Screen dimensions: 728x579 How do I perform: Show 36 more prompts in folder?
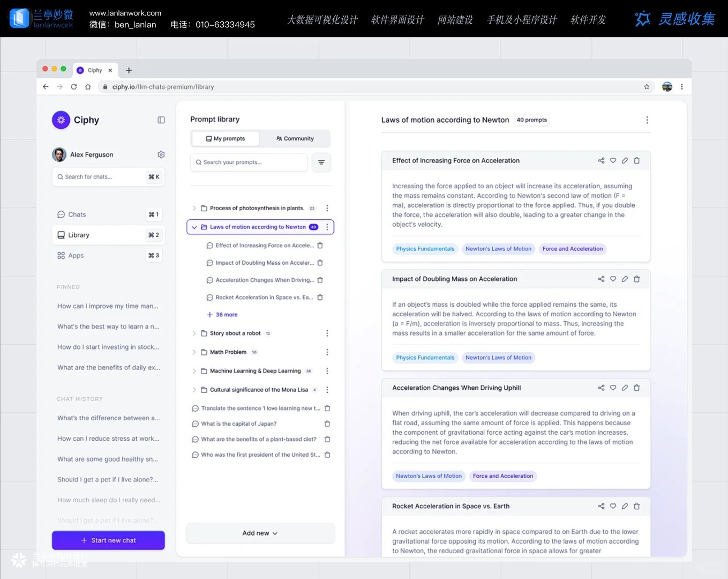coord(222,315)
